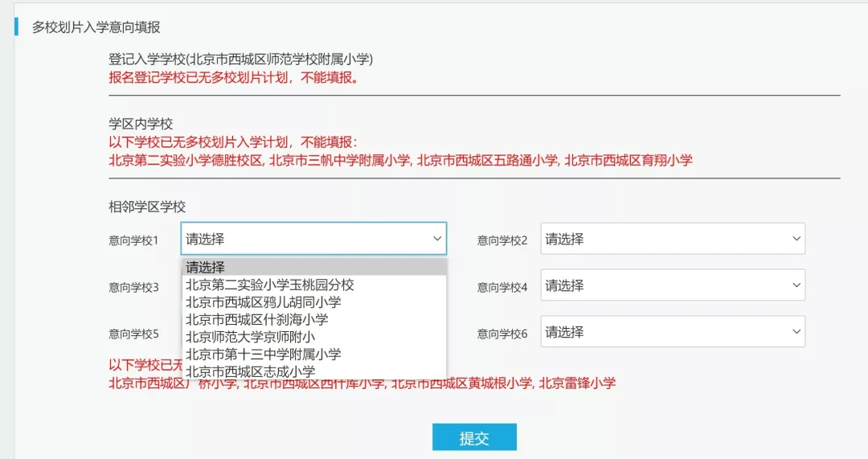Open the 意向学校2 dropdown
The height and width of the screenshot is (459, 868).
pos(673,239)
